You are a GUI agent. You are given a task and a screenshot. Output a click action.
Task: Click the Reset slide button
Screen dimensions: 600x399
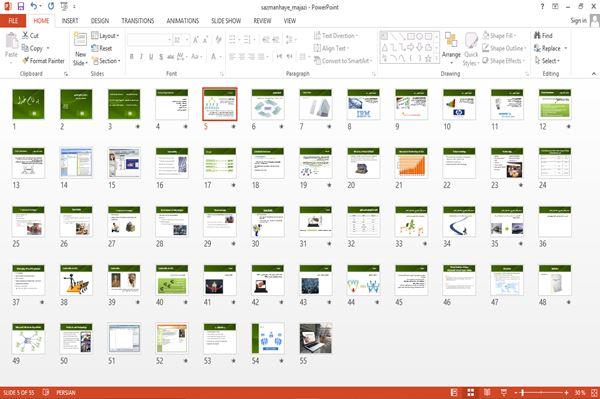pyautogui.click(x=102, y=48)
